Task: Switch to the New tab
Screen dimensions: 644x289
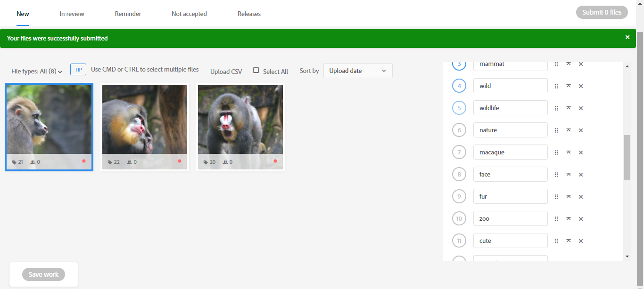Action: pyautogui.click(x=23, y=14)
